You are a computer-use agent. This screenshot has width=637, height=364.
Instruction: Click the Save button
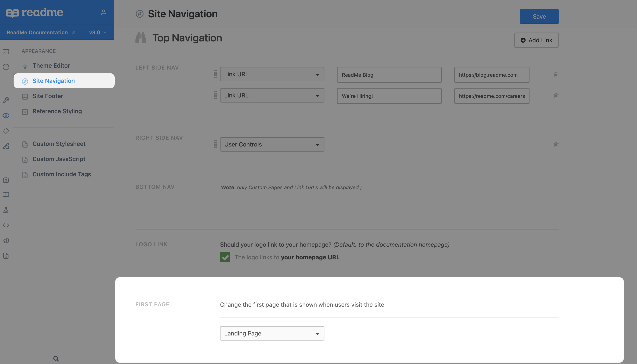[539, 16]
